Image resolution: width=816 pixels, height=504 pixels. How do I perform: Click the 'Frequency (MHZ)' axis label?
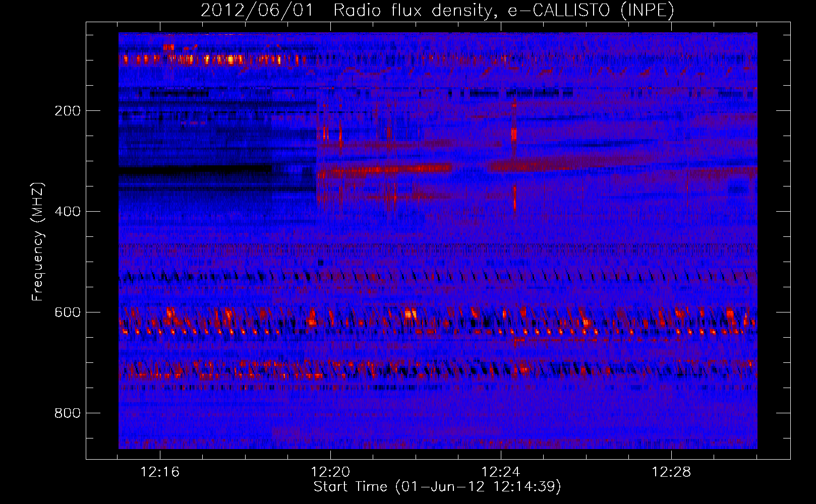38,242
